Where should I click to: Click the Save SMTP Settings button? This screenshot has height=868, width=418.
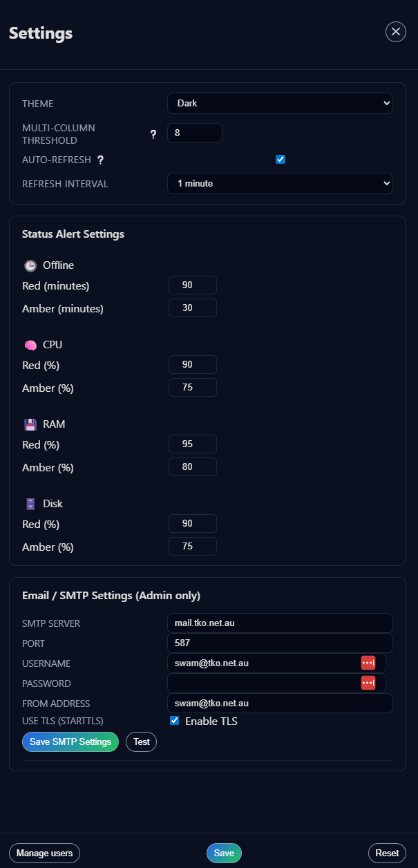[70, 742]
